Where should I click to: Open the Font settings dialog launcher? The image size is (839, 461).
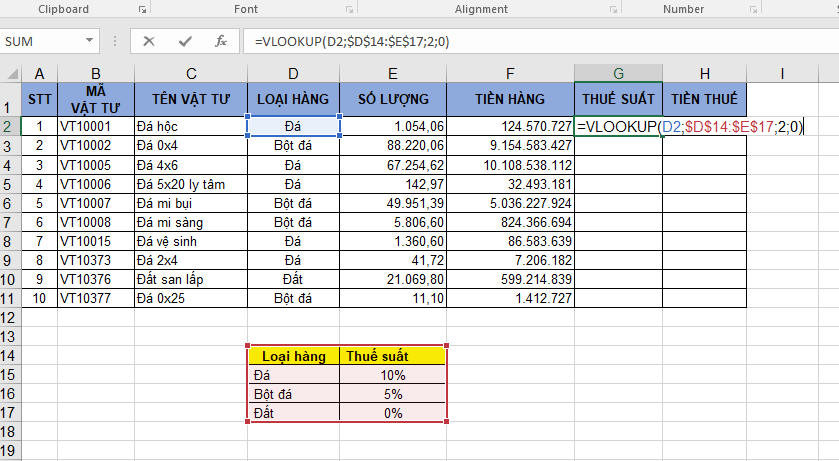[346, 10]
